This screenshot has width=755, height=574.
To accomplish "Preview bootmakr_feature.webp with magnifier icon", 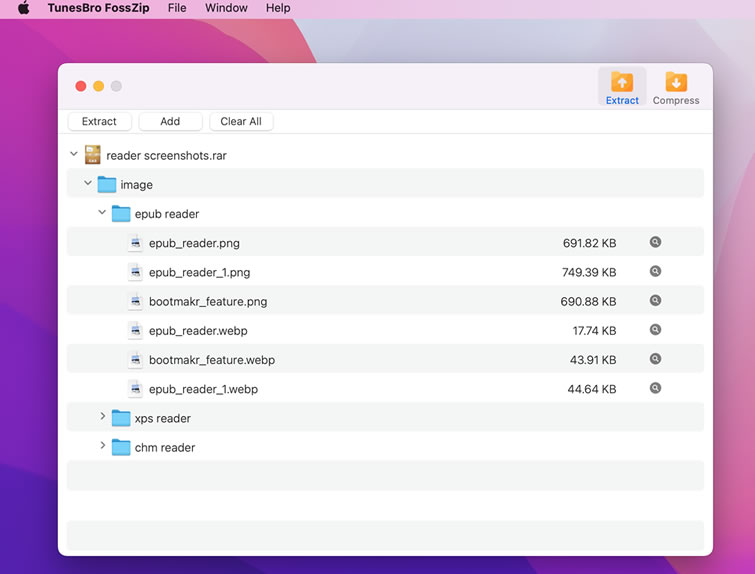I will coord(655,359).
